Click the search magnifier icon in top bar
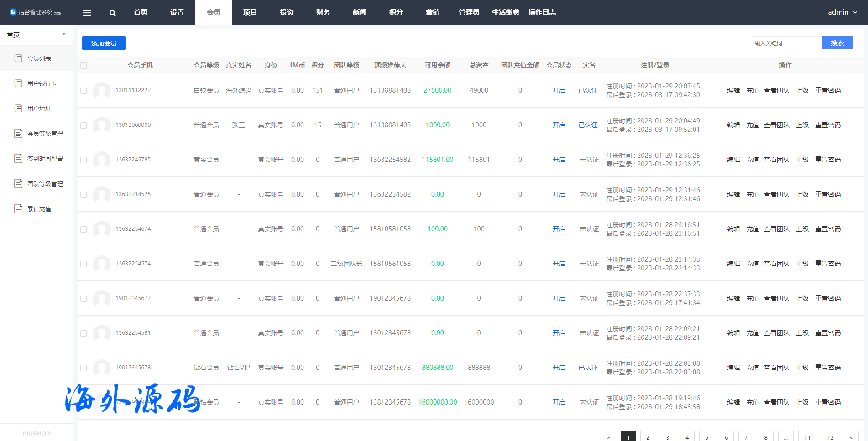This screenshot has height=441, width=868. pyautogui.click(x=113, y=13)
